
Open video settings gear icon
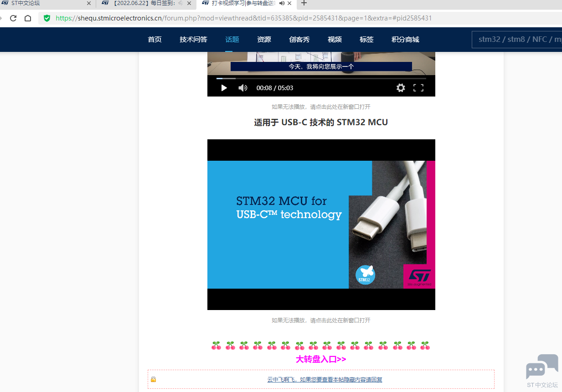[401, 88]
